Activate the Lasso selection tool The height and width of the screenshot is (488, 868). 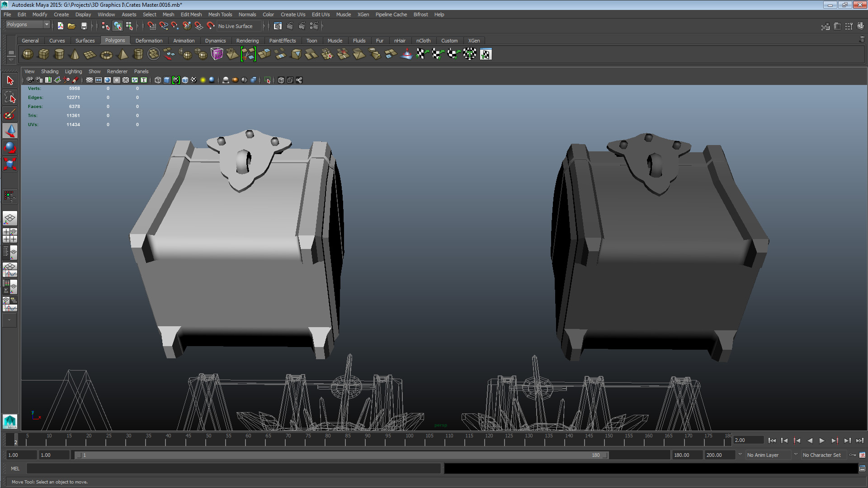point(10,98)
